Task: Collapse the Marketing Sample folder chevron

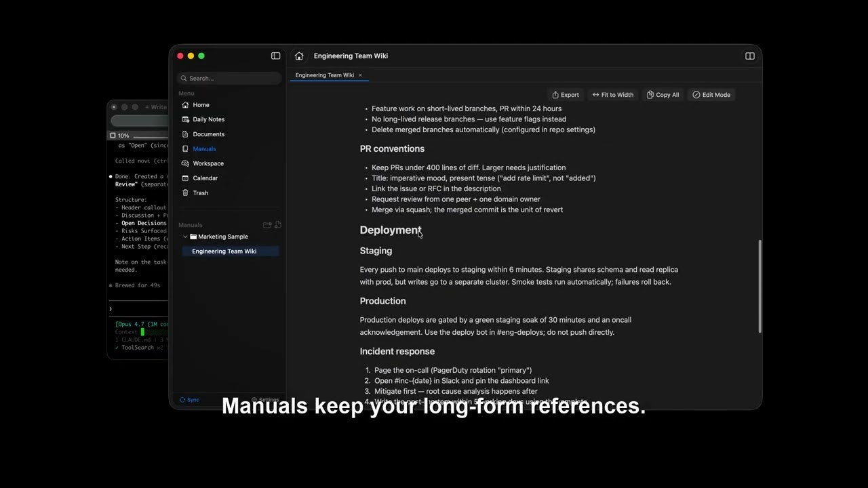Action: 185,237
